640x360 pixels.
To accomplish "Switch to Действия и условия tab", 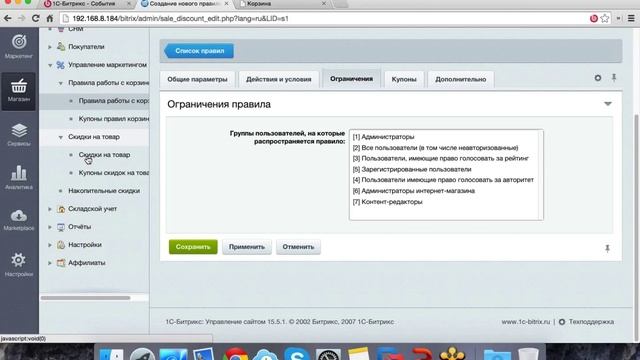I will 278,79.
